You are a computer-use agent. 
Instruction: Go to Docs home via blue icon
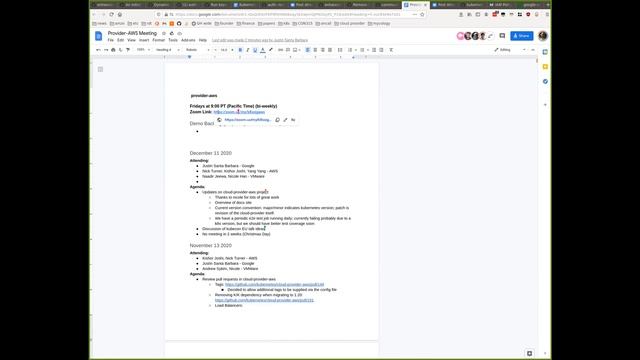pos(98,36)
